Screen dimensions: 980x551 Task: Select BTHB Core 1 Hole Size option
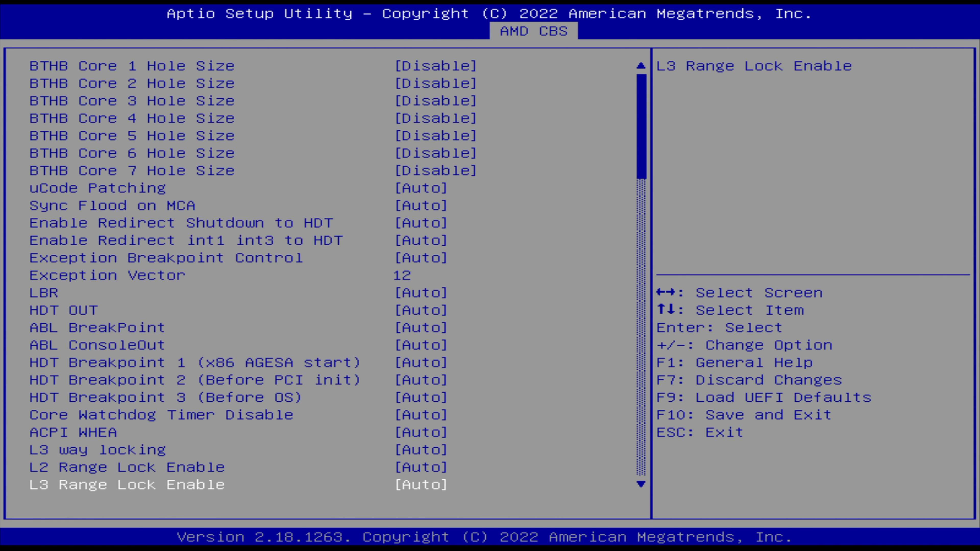pyautogui.click(x=253, y=66)
